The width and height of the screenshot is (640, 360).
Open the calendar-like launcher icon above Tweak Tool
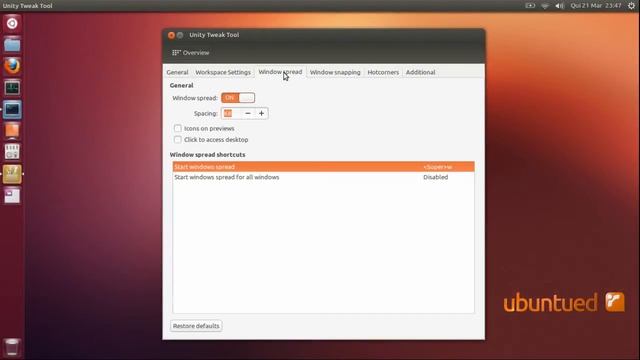[12, 152]
